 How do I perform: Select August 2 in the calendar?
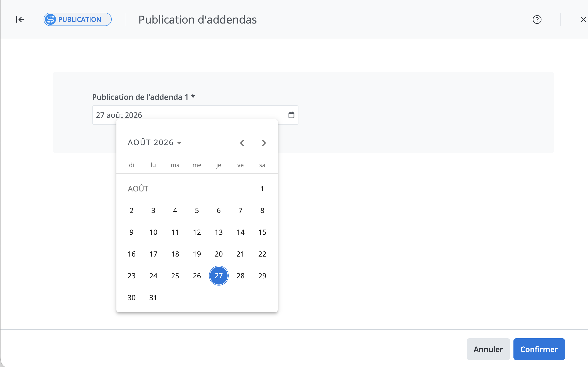click(x=132, y=210)
